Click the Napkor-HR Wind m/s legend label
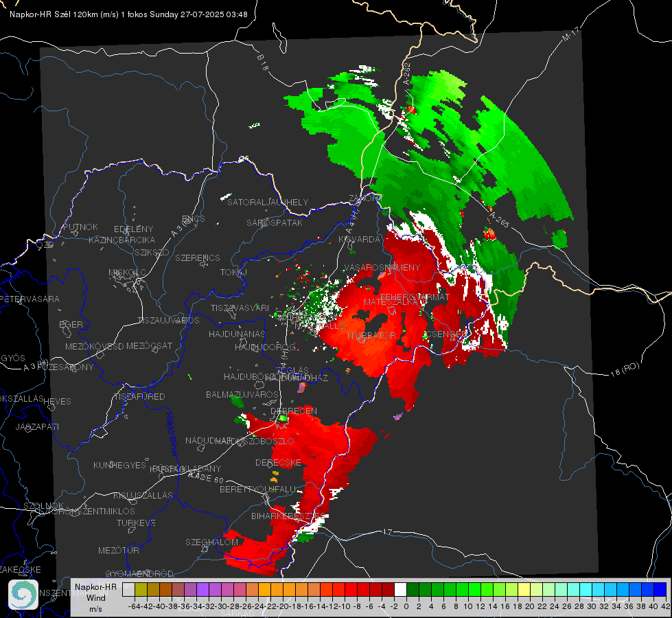672x618 pixels. click(95, 597)
